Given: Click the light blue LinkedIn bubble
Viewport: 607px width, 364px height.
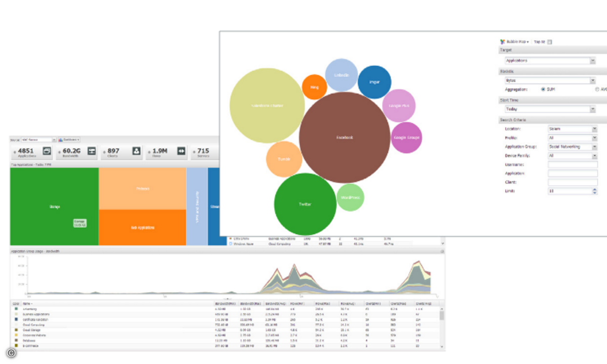Looking at the screenshot, I should [341, 75].
